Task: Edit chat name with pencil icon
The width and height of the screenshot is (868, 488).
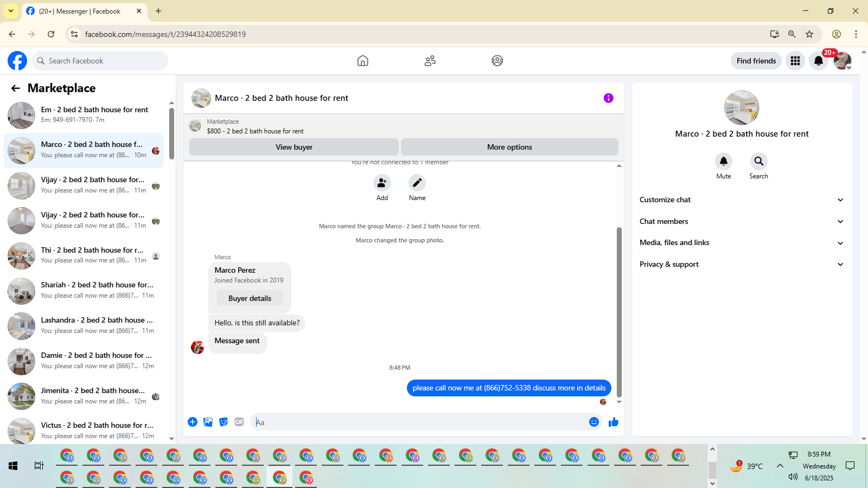Action: 417,183
